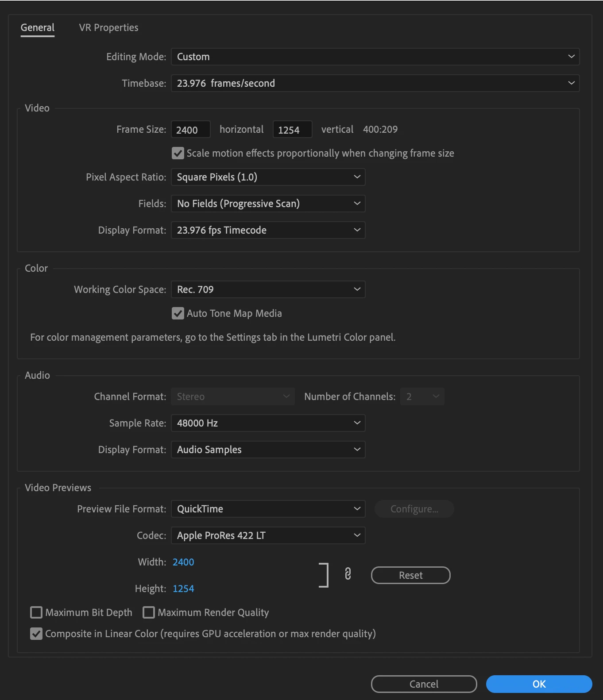Open the Codec dropdown
Image resolution: width=603 pixels, height=700 pixels.
(268, 535)
